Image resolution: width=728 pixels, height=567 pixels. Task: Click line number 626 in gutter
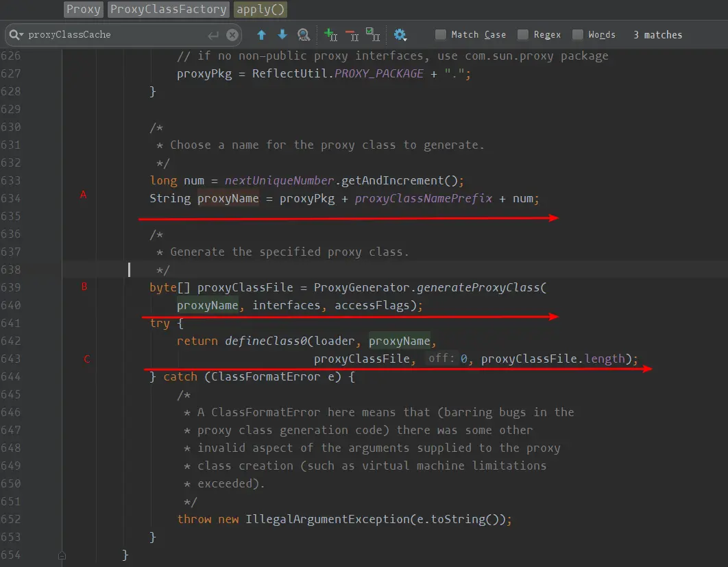click(x=11, y=56)
